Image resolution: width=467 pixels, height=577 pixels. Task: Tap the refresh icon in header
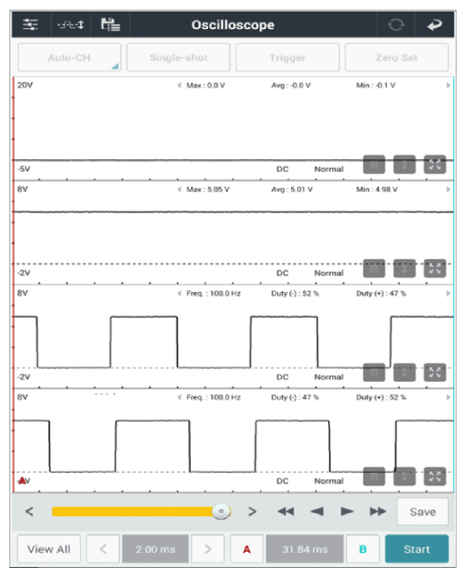[x=396, y=25]
